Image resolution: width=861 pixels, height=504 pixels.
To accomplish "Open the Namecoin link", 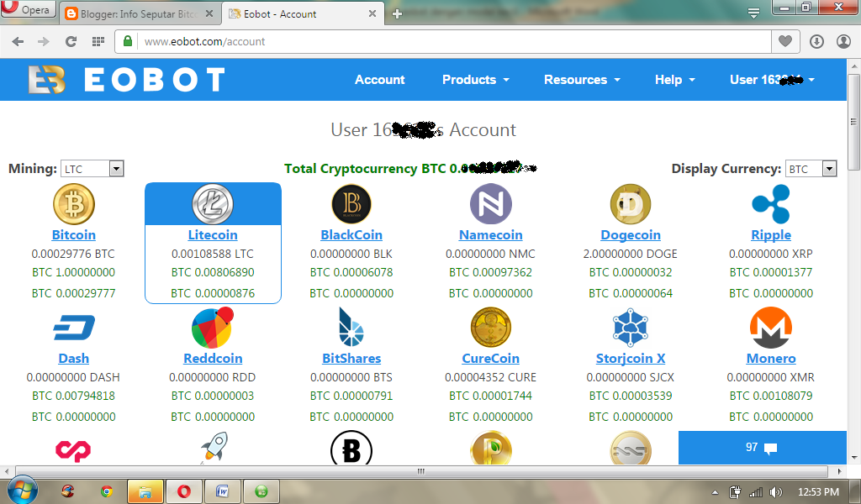I will pos(491,234).
